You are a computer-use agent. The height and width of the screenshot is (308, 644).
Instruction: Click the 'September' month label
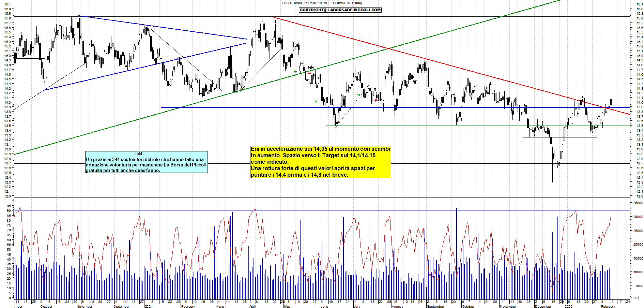coord(435,306)
